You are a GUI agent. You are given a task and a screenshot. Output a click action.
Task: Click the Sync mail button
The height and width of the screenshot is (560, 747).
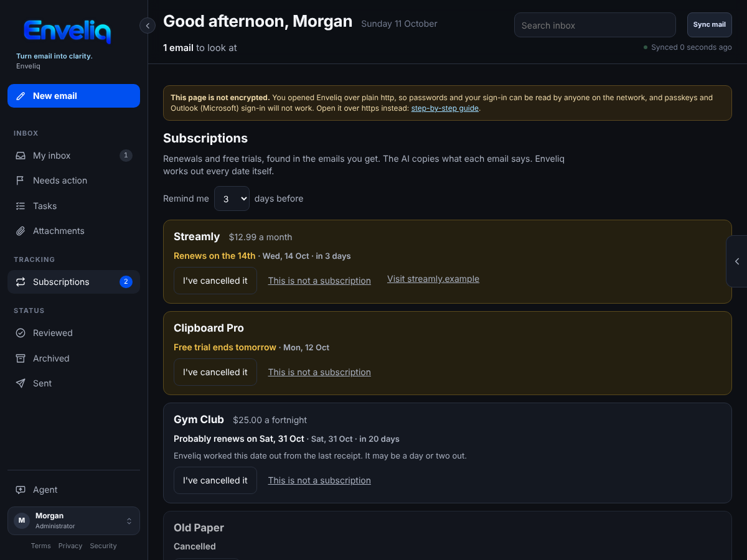coord(710,25)
